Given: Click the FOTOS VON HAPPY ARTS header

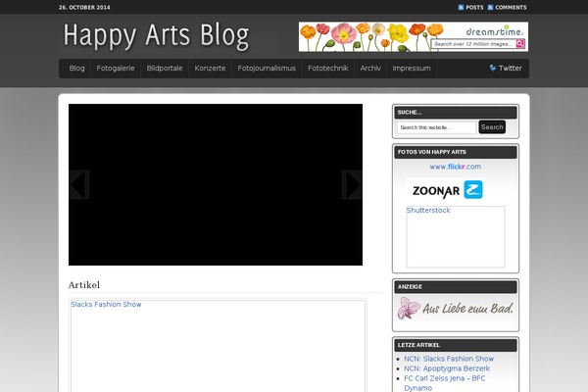Looking at the screenshot, I should click(456, 152).
